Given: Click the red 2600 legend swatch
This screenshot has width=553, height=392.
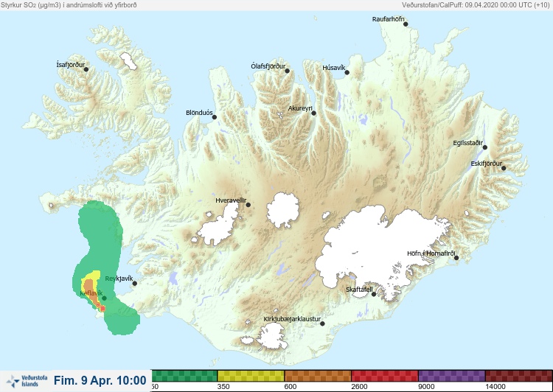Looking at the screenshot, I should pos(385,376).
